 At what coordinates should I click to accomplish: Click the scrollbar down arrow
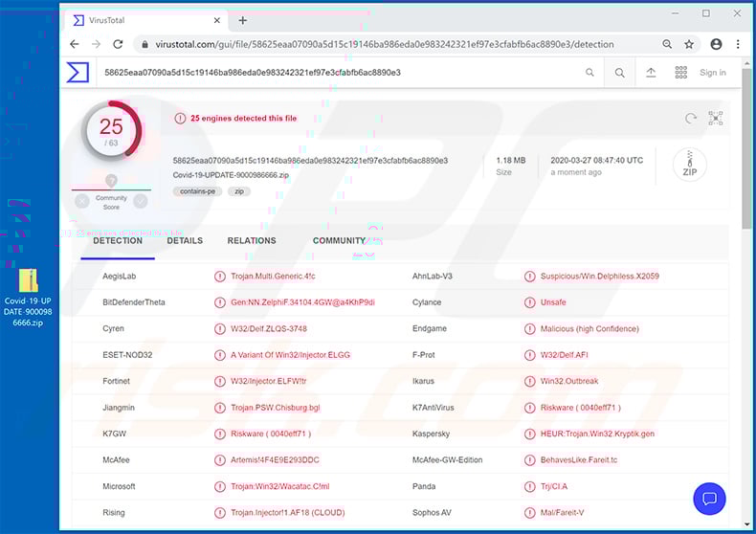click(746, 523)
